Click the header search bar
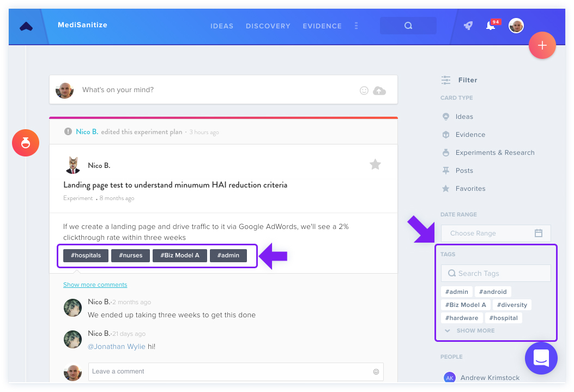The image size is (574, 392). pyautogui.click(x=408, y=26)
